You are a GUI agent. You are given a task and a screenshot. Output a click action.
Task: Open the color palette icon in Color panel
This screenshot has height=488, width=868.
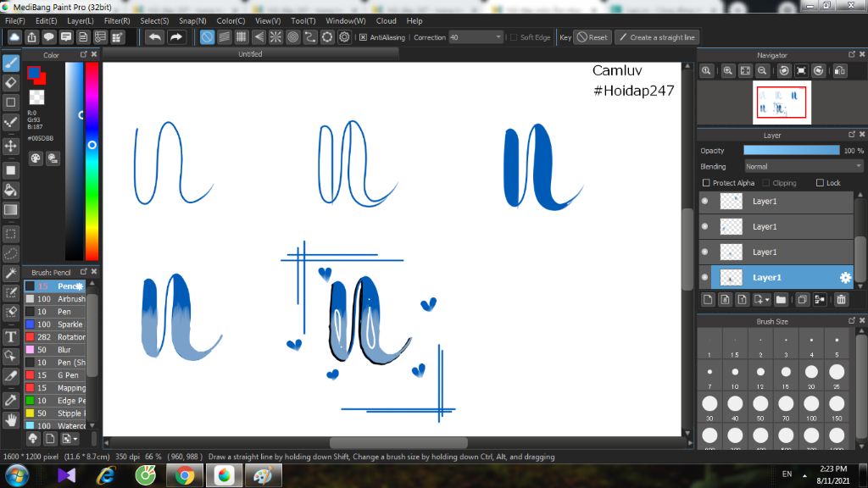(x=36, y=158)
